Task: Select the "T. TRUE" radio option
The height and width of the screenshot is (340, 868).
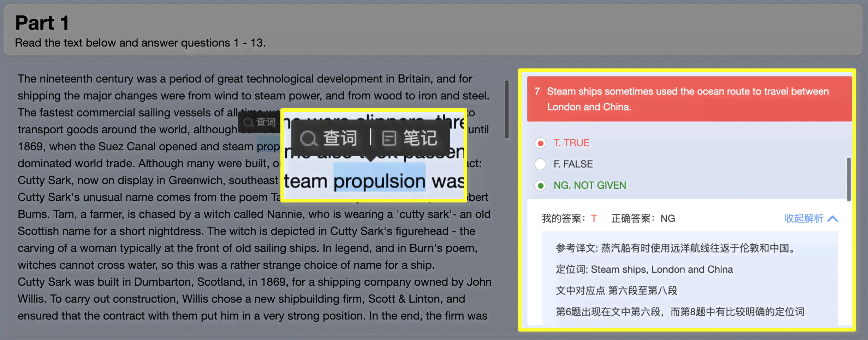Action: tap(540, 143)
